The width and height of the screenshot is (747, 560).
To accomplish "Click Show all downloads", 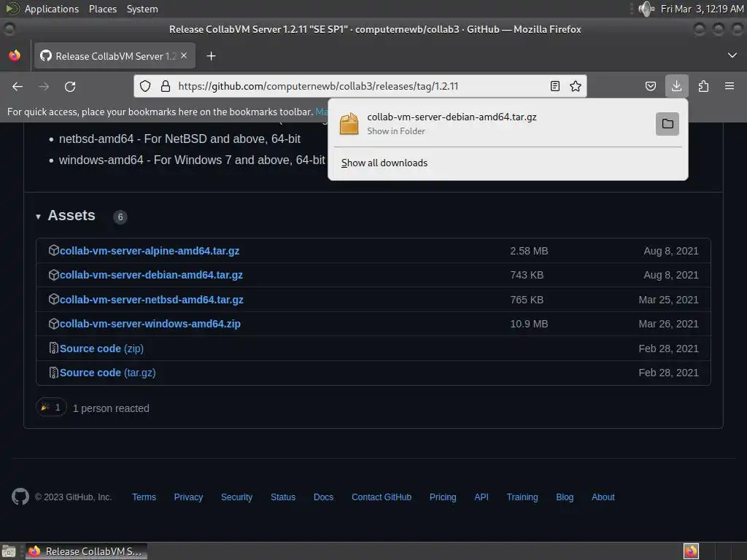I will pyautogui.click(x=384, y=163).
